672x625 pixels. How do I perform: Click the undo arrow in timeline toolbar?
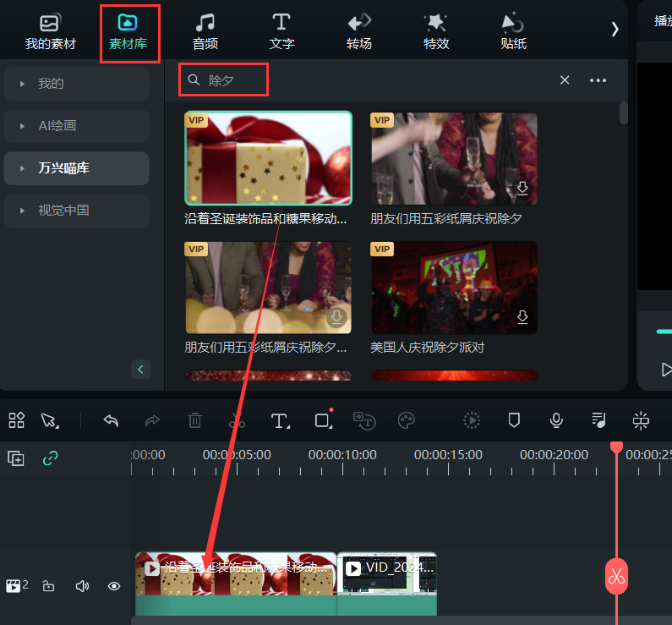click(x=111, y=420)
